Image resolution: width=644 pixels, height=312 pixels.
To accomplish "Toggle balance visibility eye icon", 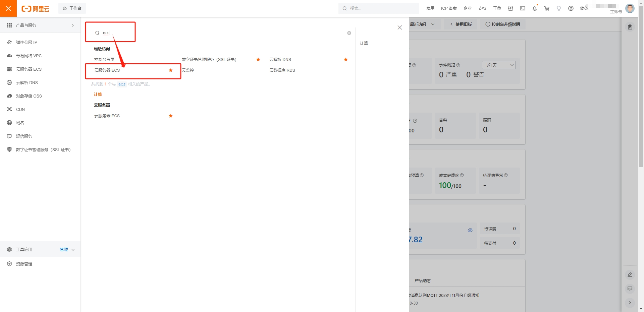I will [x=470, y=230].
